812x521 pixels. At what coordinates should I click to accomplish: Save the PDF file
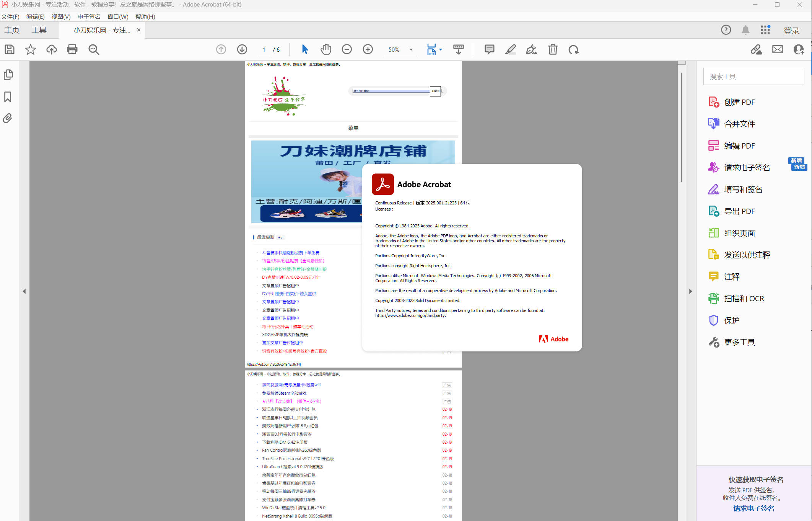pyautogui.click(x=9, y=49)
